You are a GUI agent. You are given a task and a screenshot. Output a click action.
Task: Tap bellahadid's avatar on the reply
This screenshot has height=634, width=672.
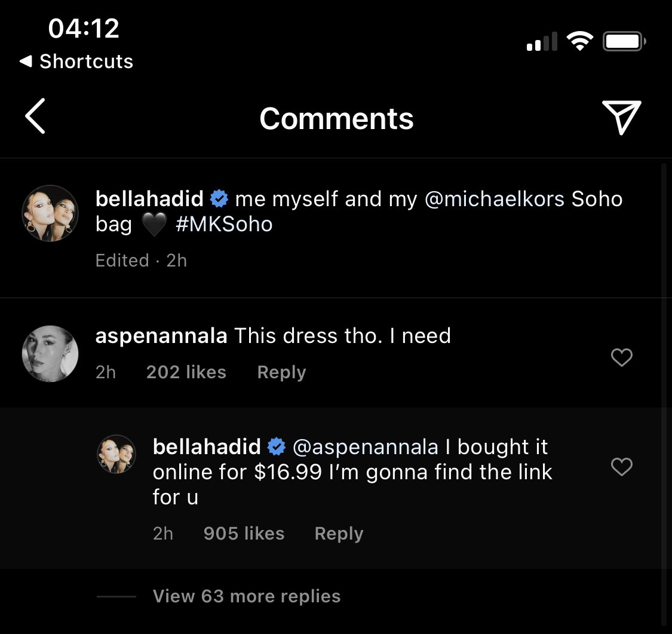pyautogui.click(x=116, y=455)
